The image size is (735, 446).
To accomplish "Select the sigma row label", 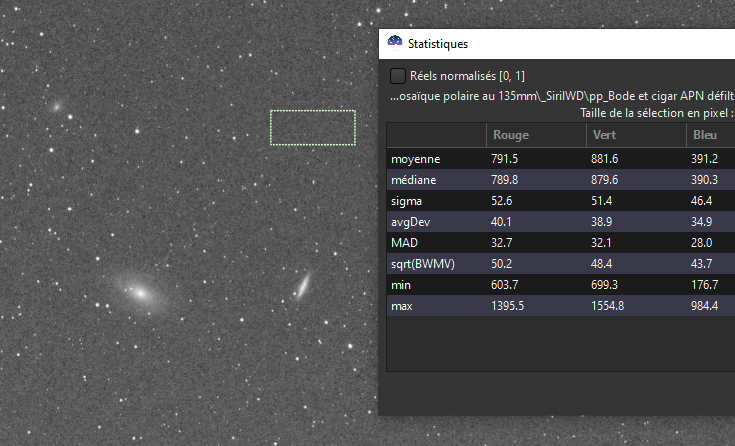I will 406,201.
